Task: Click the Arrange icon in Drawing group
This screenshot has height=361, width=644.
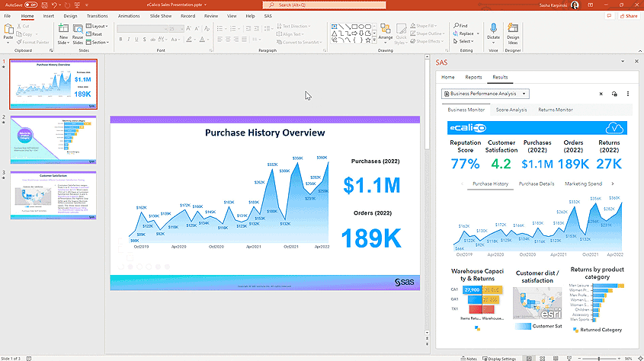Action: point(385,29)
